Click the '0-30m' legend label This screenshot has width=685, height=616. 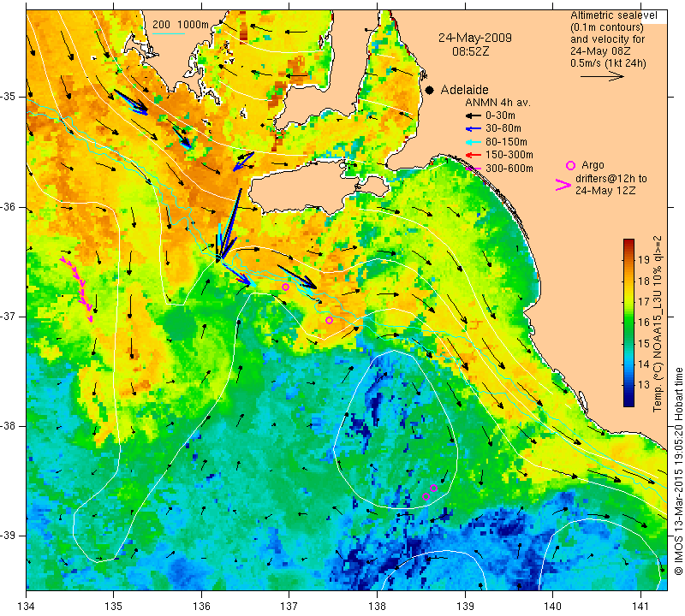[x=500, y=115]
